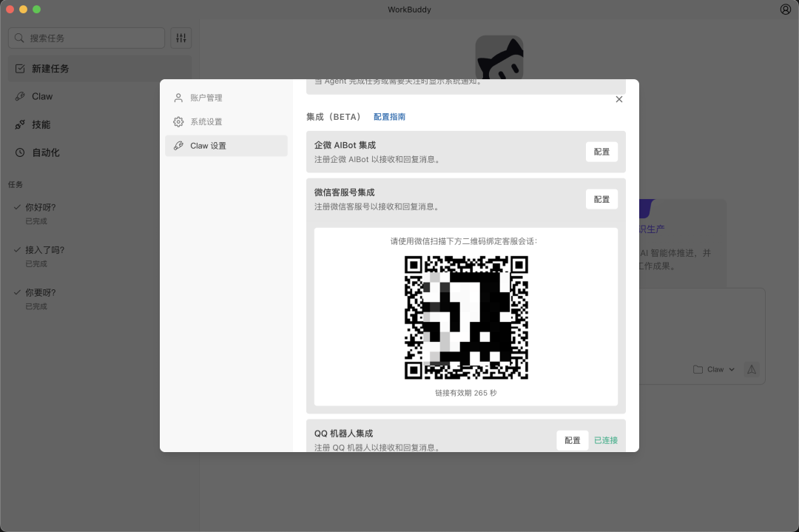Click the folder icon in the Claw selector
The height and width of the screenshot is (532, 799).
pos(698,369)
